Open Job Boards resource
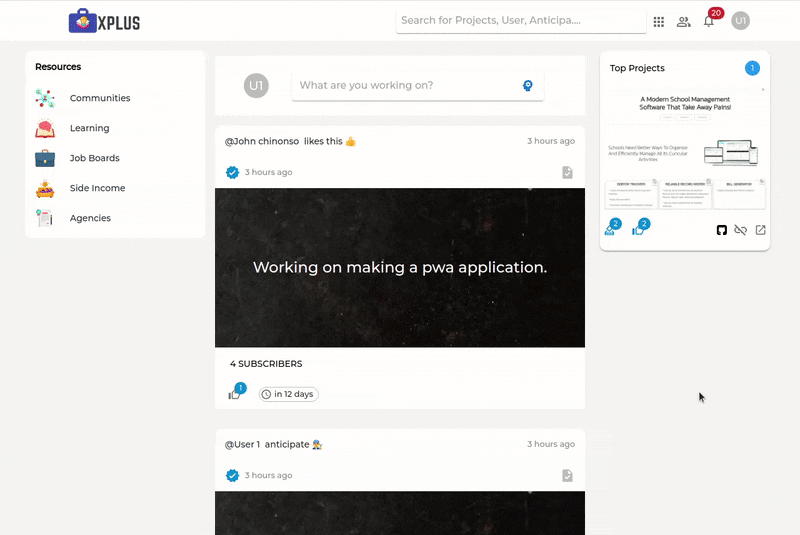Image resolution: width=800 pixels, height=535 pixels. (94, 158)
